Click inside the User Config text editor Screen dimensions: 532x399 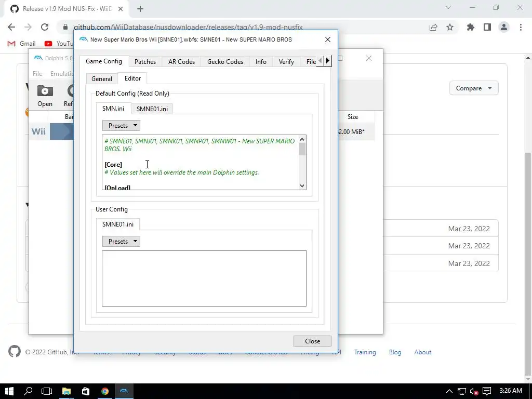tap(204, 278)
